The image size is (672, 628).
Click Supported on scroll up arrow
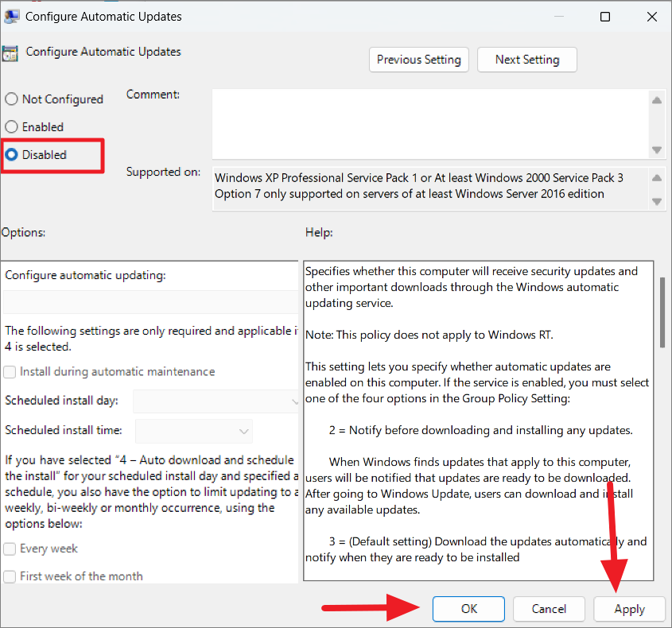coord(657,178)
